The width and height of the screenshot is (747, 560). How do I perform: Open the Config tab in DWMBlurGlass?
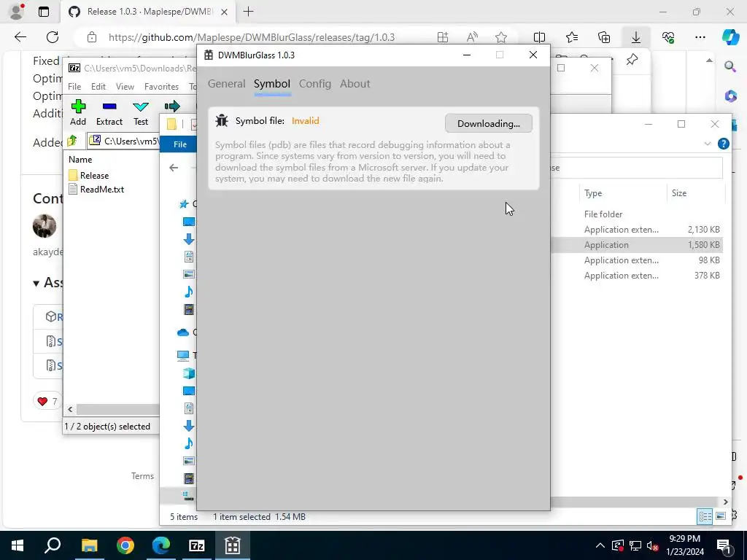click(315, 84)
